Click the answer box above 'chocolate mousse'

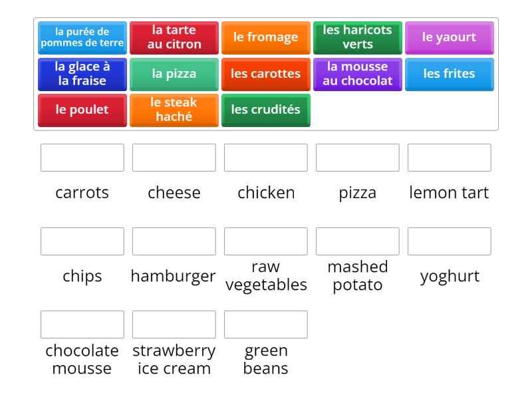coord(82,324)
